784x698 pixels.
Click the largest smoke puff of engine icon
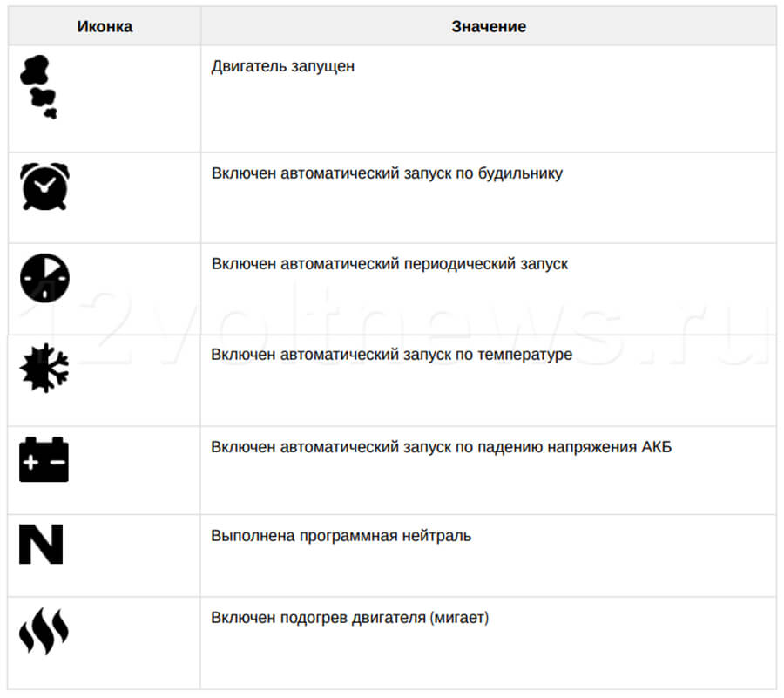pyautogui.click(x=35, y=70)
